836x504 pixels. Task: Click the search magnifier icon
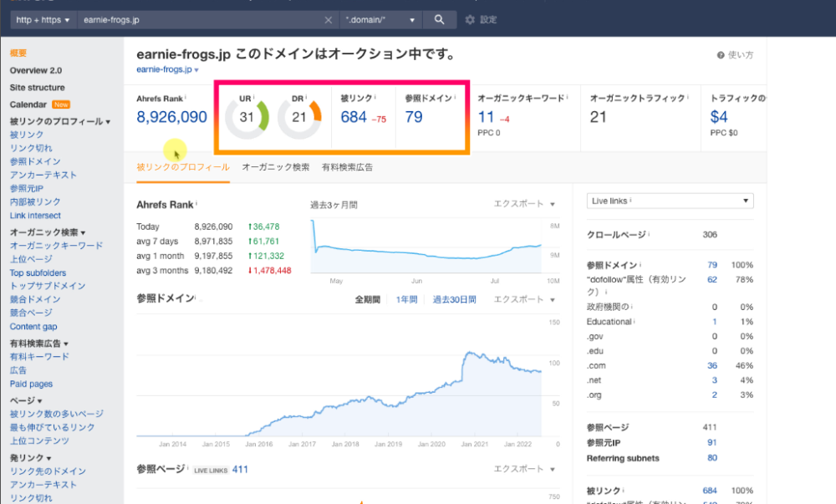tap(439, 20)
